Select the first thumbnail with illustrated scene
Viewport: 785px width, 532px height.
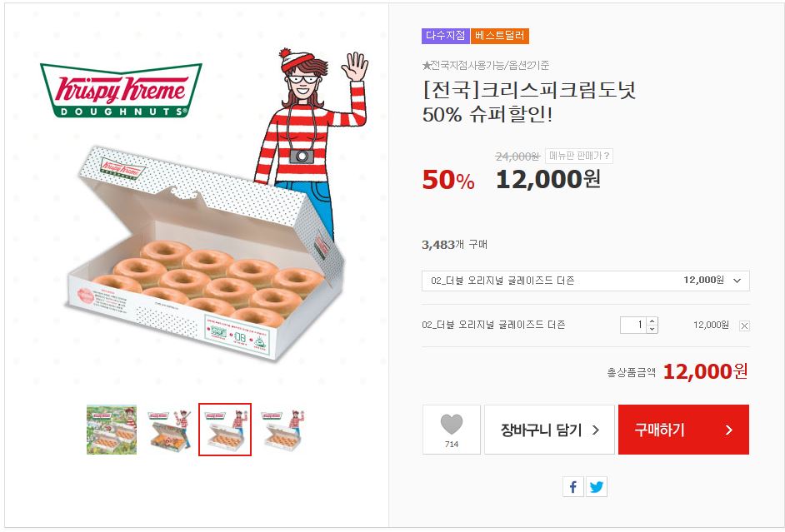tap(112, 430)
